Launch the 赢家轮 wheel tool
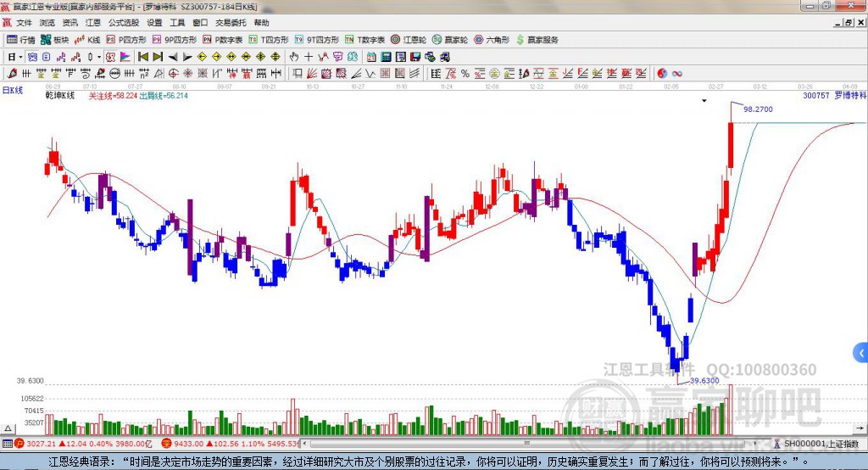Viewport: 868px width, 470px height. click(450, 39)
